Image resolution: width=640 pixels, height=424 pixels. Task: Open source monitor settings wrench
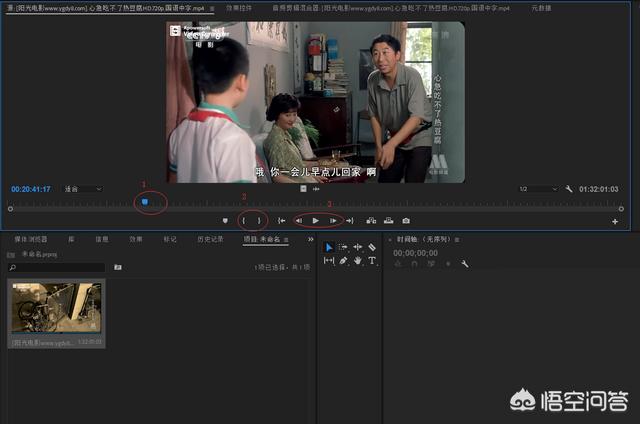pyautogui.click(x=569, y=189)
